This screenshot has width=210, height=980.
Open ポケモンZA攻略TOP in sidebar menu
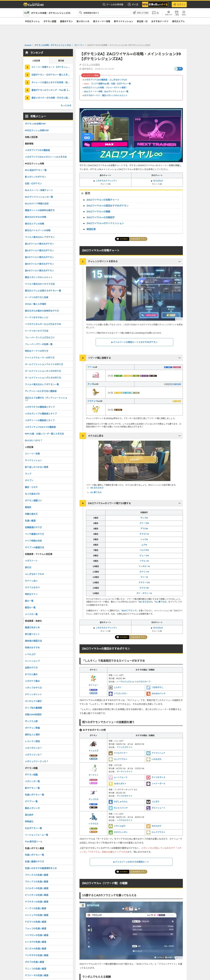[35, 124]
